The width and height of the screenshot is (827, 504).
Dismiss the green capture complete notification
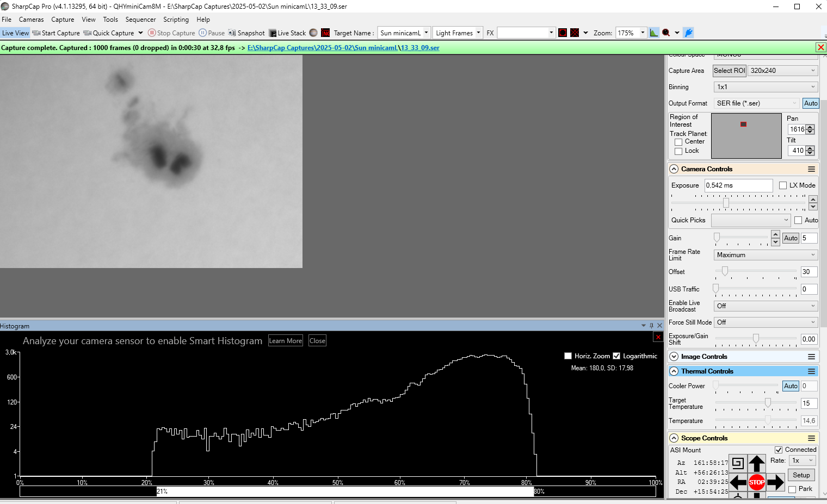click(x=821, y=47)
